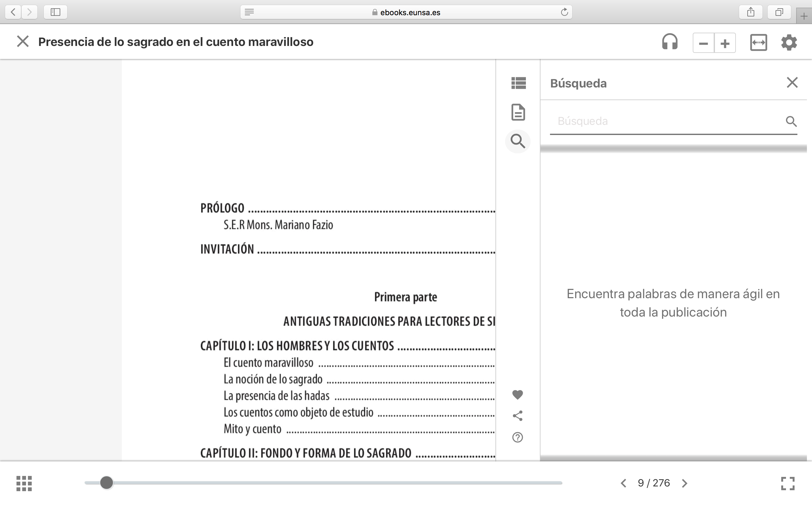Show Safari sidebar from the browser toolbar
This screenshot has height=507, width=812.
tap(56, 12)
